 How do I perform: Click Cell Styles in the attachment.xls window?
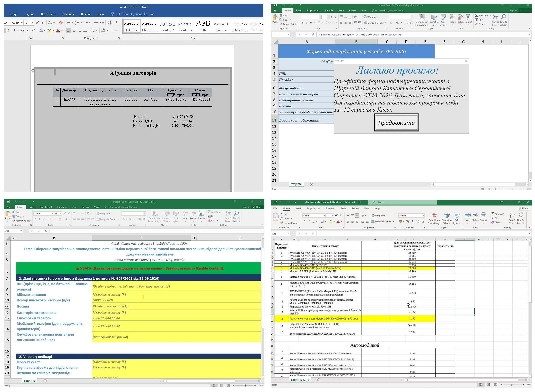tap(456, 218)
